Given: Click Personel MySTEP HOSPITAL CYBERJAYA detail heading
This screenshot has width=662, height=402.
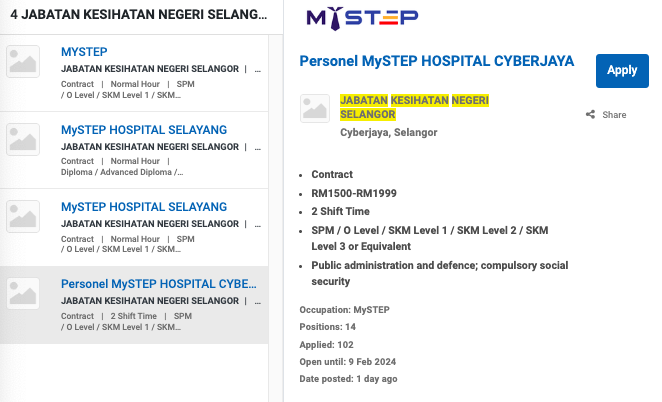Looking at the screenshot, I should coord(437,61).
